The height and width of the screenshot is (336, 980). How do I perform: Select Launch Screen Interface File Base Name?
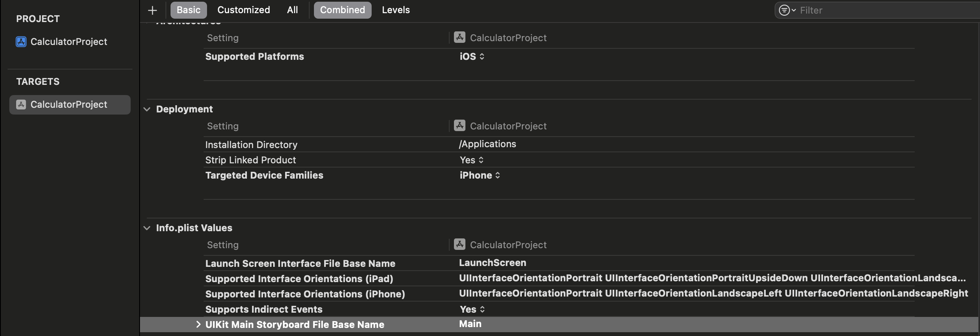click(x=300, y=263)
